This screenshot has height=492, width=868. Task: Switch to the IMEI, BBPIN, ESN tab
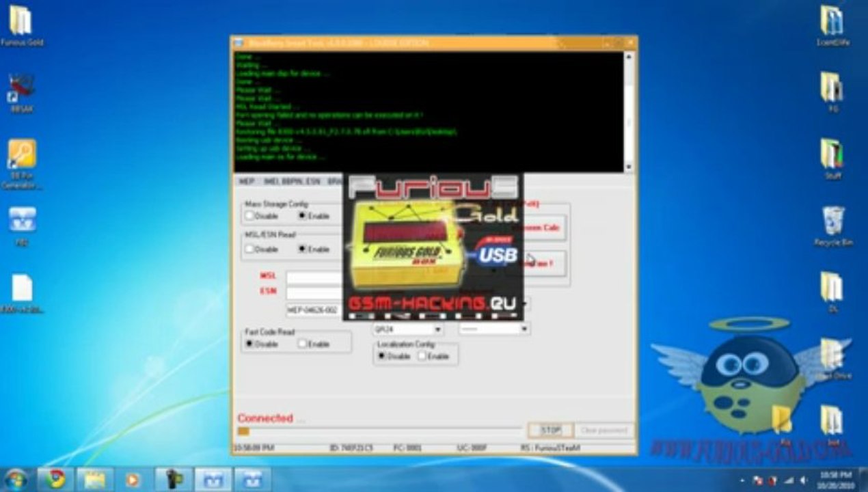coord(292,182)
